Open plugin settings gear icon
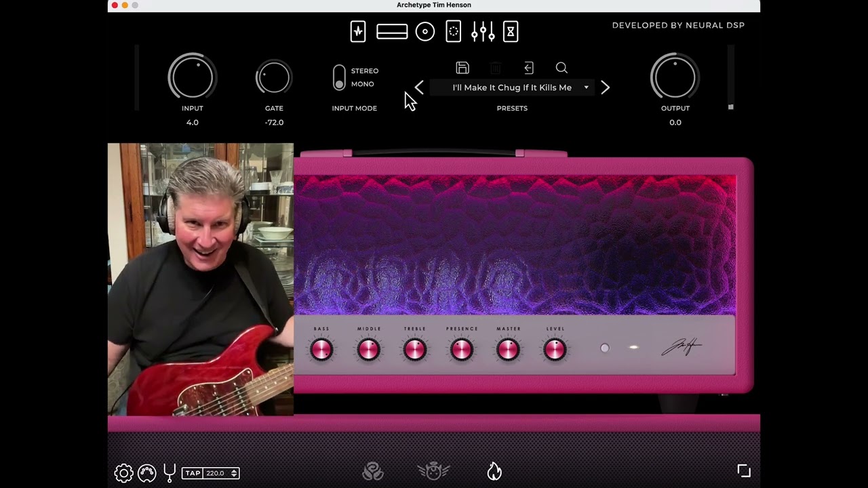The image size is (868, 488). pos(123,473)
